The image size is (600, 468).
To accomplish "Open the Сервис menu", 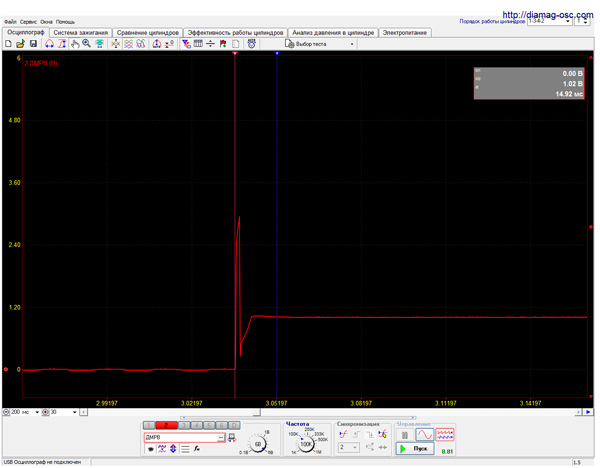I will click(x=28, y=22).
